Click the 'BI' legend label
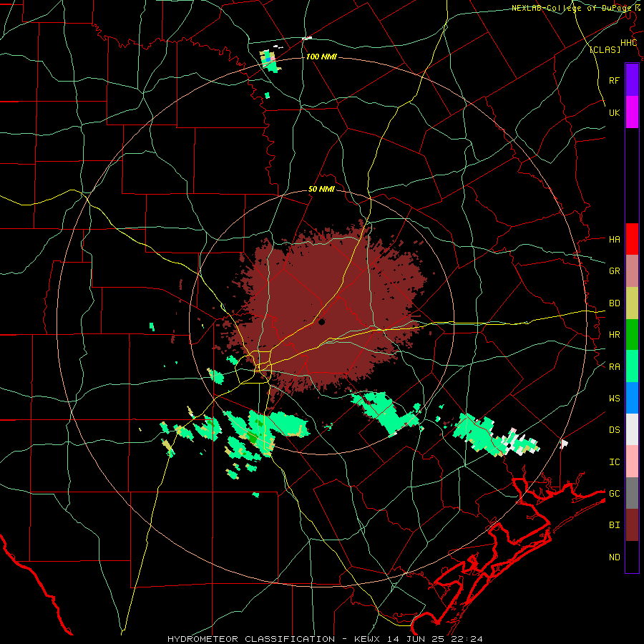 [x=614, y=525]
